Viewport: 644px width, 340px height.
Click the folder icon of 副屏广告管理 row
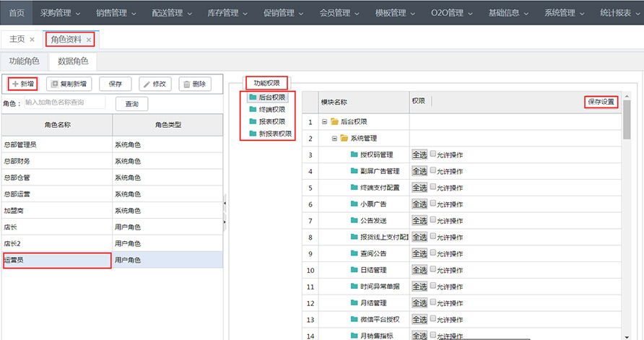[354, 171]
